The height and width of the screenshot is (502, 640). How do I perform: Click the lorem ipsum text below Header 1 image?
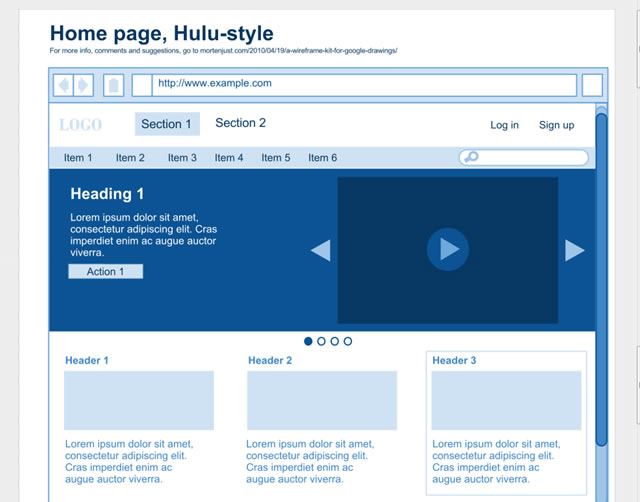click(129, 461)
